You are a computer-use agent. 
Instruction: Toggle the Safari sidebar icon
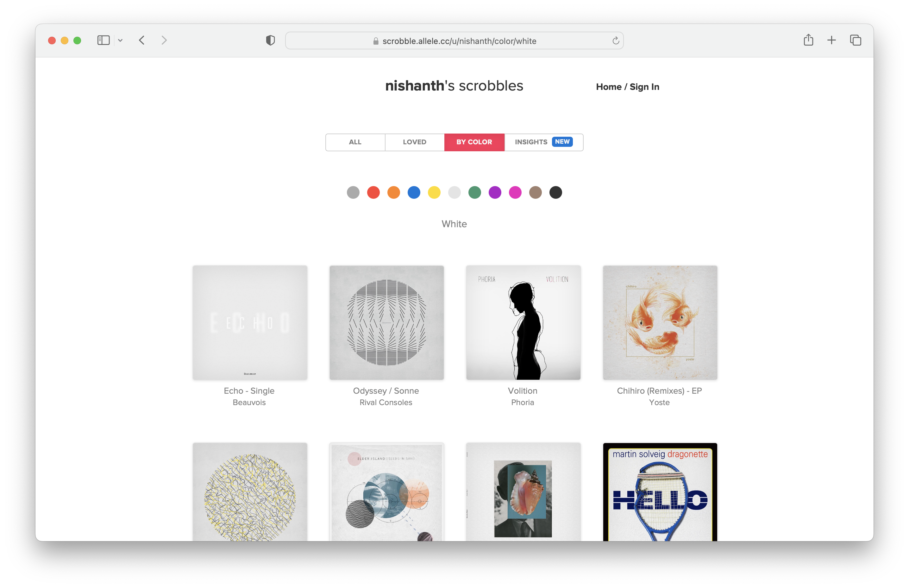click(x=103, y=40)
